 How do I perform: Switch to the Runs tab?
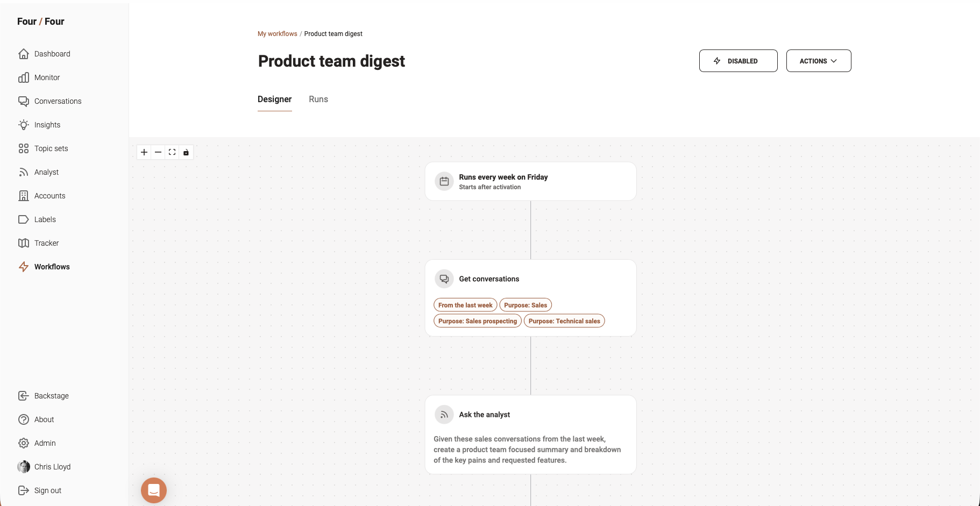click(318, 99)
